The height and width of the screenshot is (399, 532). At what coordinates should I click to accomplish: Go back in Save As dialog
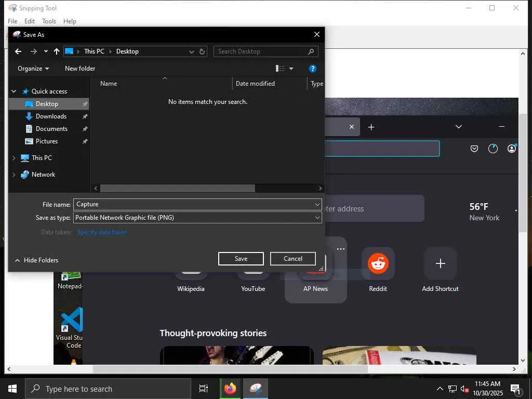(18, 51)
